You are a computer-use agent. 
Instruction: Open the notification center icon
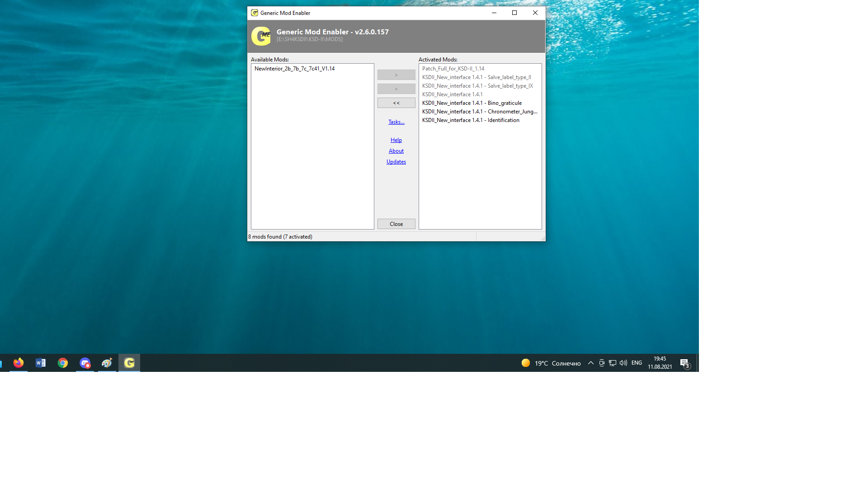685,363
